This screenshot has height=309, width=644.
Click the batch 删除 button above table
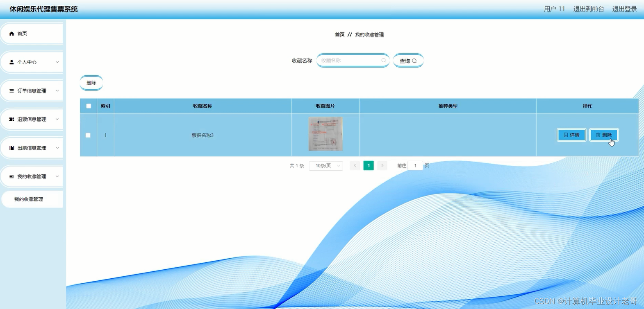click(91, 83)
